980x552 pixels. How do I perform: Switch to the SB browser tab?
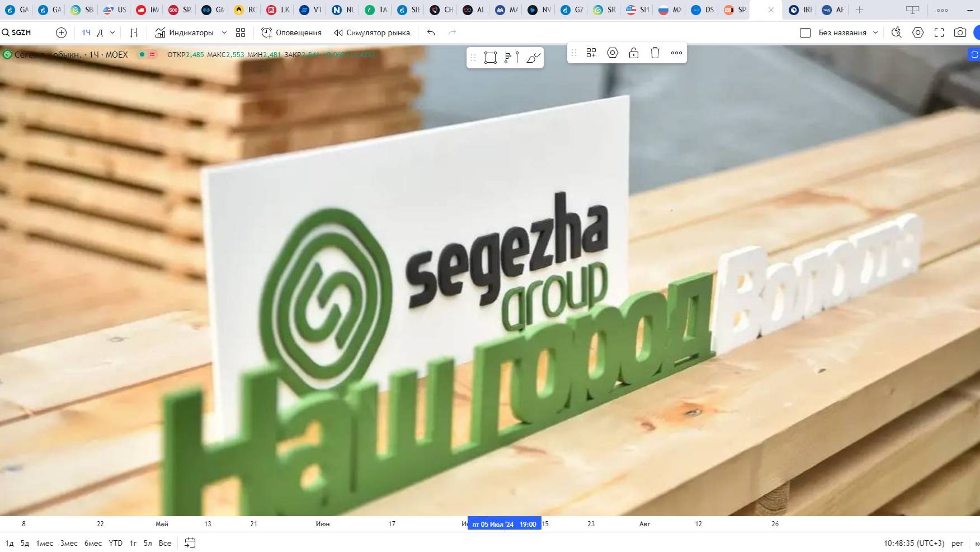click(x=82, y=10)
